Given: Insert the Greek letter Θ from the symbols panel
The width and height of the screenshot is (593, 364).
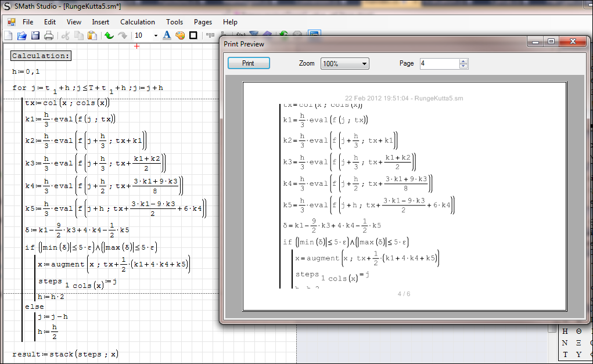Looking at the screenshot, I should pyautogui.click(x=578, y=331).
